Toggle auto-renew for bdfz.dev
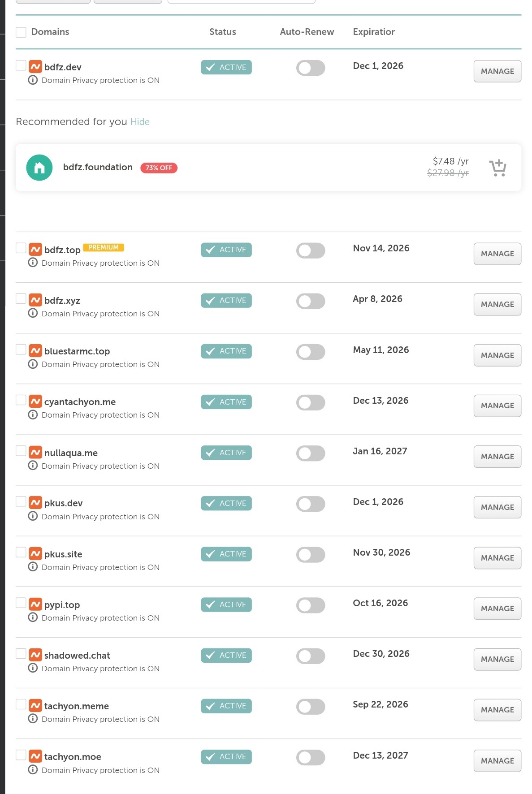 pyautogui.click(x=310, y=68)
